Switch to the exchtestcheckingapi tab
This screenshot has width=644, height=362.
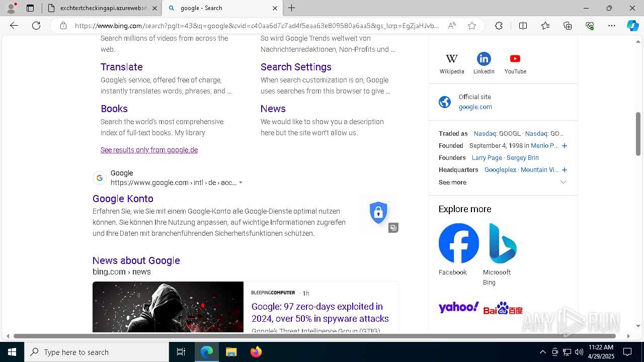pyautogui.click(x=103, y=8)
